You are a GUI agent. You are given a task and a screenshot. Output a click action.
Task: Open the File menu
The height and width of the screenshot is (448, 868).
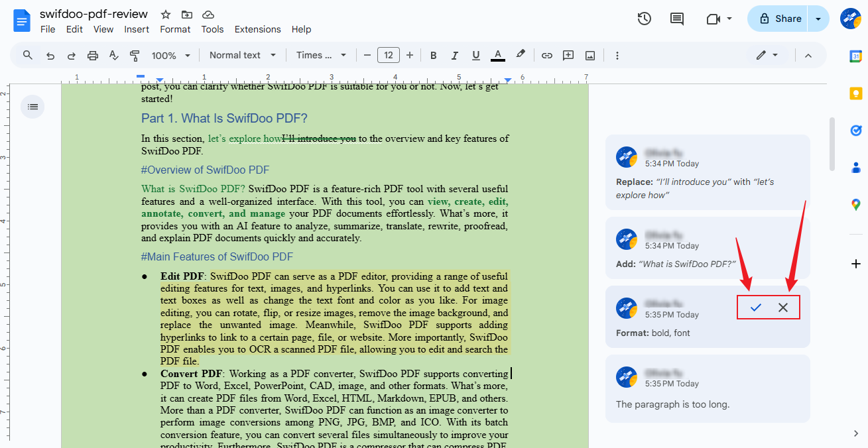coord(48,29)
